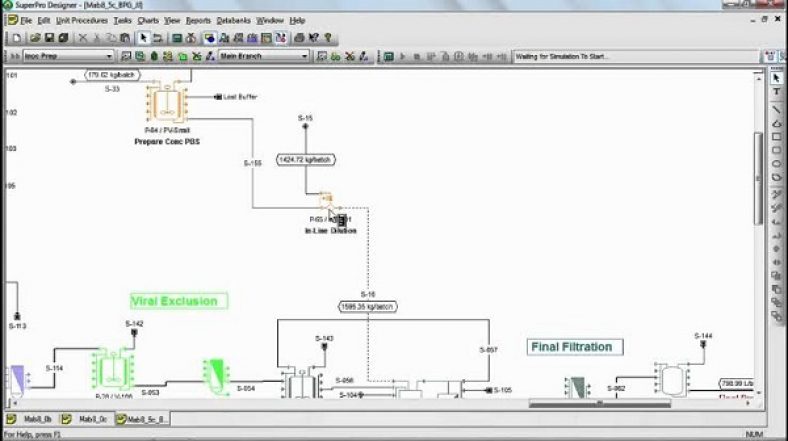
Task: Click the Save file toolbar icon
Action: (49, 38)
